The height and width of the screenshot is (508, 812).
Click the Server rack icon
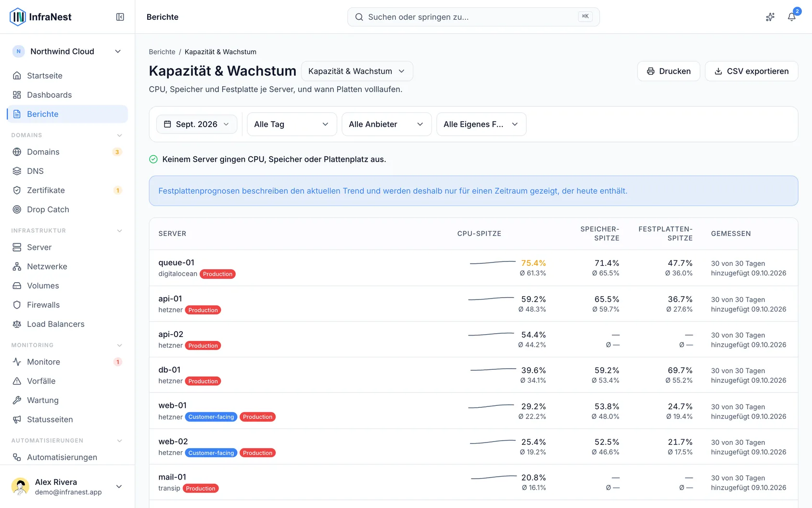point(17,247)
